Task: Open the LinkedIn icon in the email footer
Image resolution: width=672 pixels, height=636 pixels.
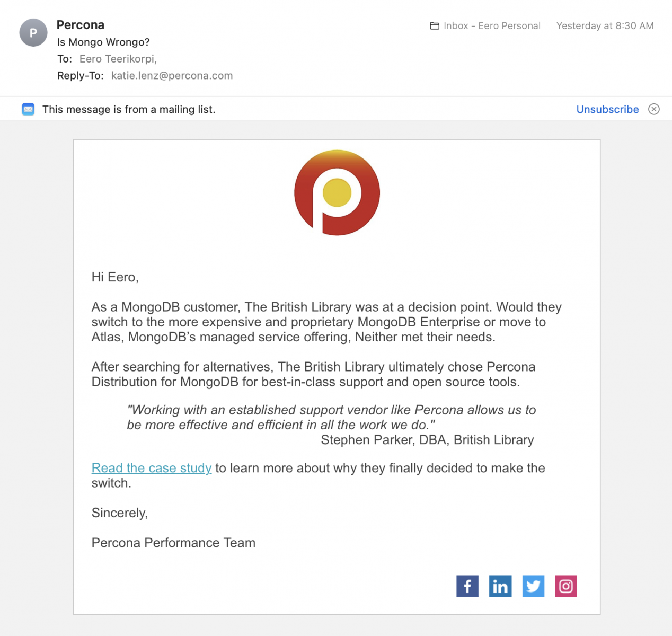Action: [500, 586]
